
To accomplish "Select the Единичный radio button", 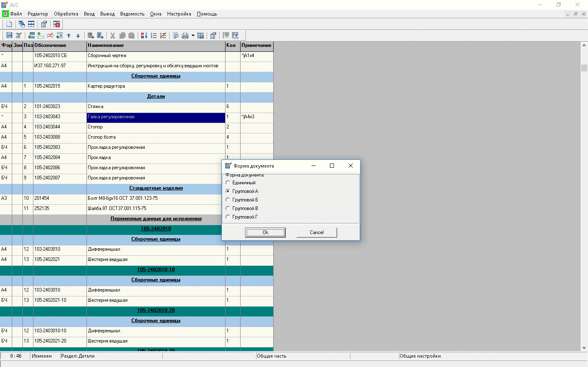I will (228, 183).
